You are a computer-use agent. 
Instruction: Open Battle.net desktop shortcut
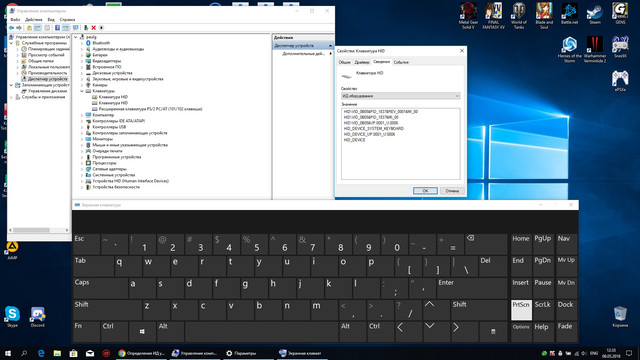[x=569, y=14]
